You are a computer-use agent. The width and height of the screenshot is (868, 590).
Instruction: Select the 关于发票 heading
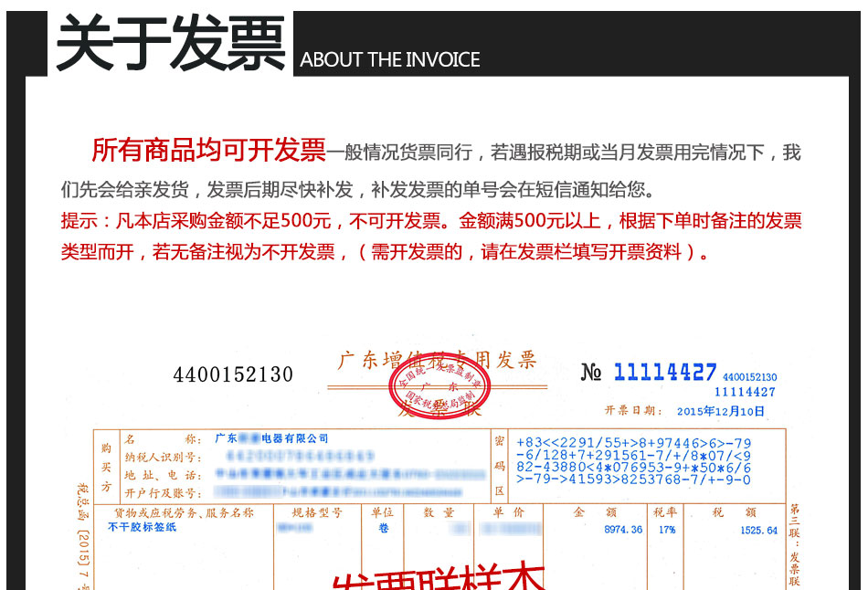[x=171, y=45]
